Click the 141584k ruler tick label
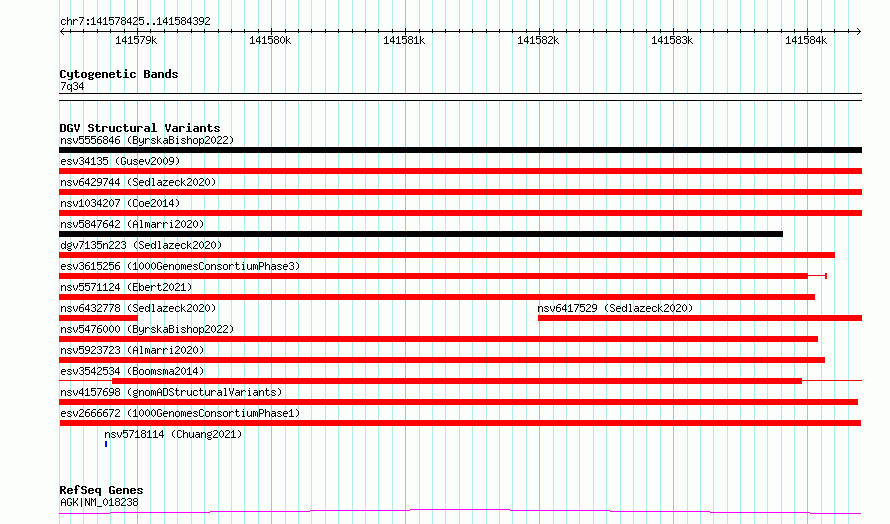Image resolution: width=890 pixels, height=524 pixels. (x=806, y=40)
